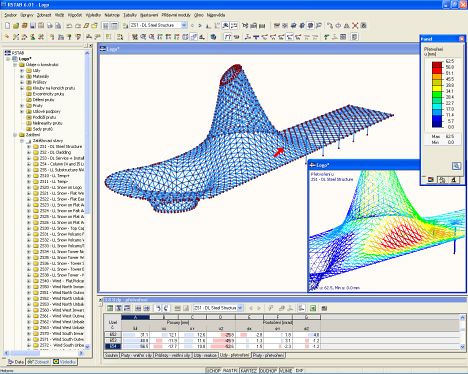Select the Zobrazit tab in navigator
This screenshot has height=374, width=468.
point(38,362)
